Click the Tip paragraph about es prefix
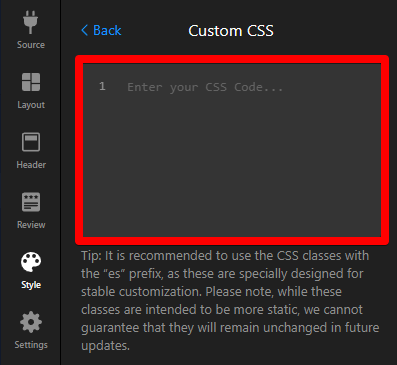397x365 pixels. 230,301
